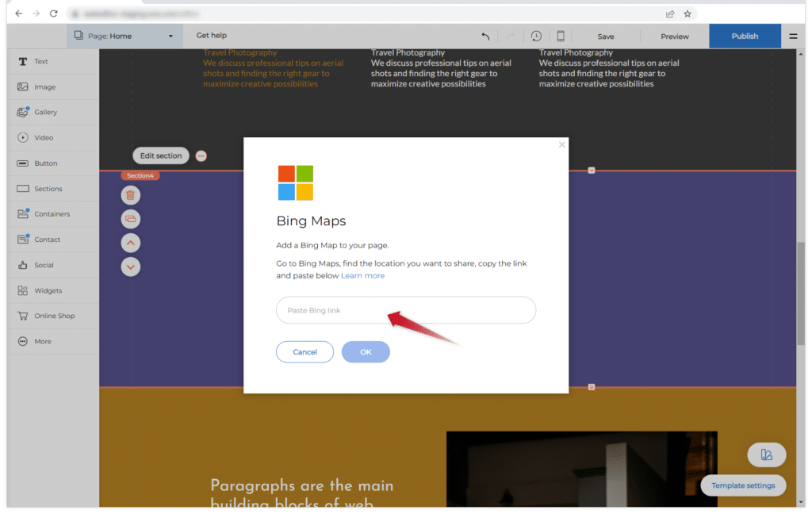This screenshot has height=514, width=812.
Task: Open the version history clock icon
Action: click(537, 36)
